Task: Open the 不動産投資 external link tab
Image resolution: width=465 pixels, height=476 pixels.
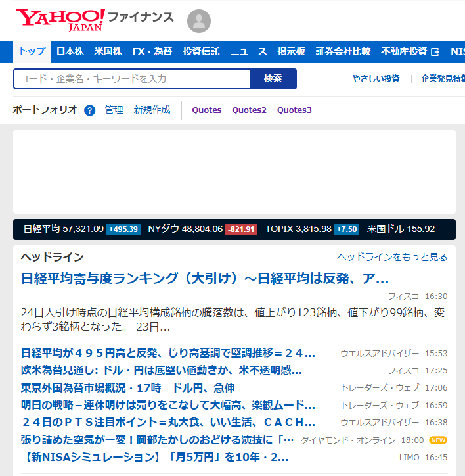Action: 410,51
